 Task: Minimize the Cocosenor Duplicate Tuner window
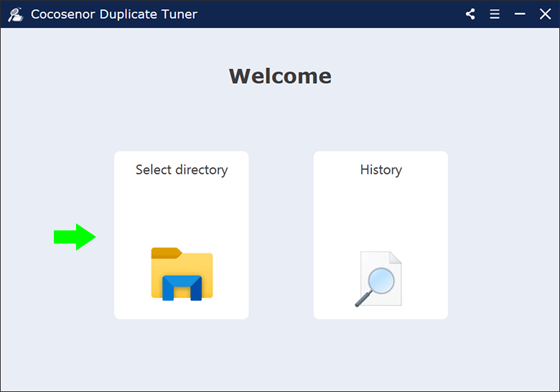[x=520, y=14]
